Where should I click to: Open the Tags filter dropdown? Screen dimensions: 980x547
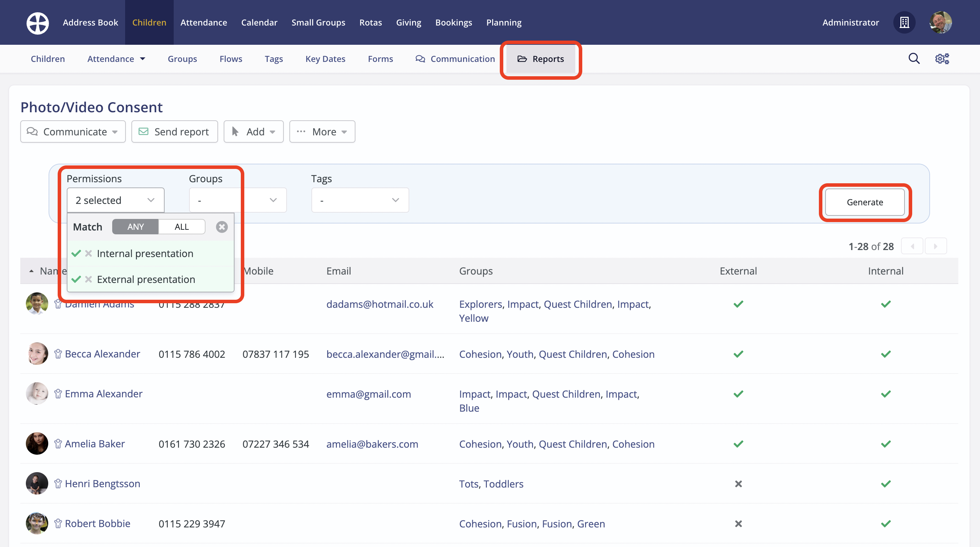[x=360, y=200]
